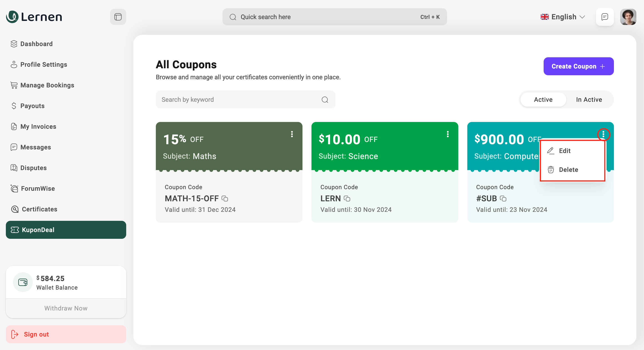This screenshot has width=644, height=350.
Task: Click the search magnifier in keyword field
Action: [x=325, y=100]
